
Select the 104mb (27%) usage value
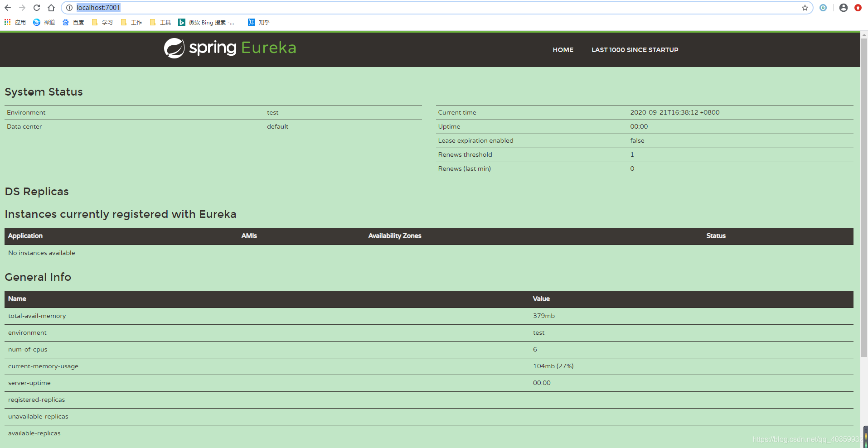(x=553, y=366)
